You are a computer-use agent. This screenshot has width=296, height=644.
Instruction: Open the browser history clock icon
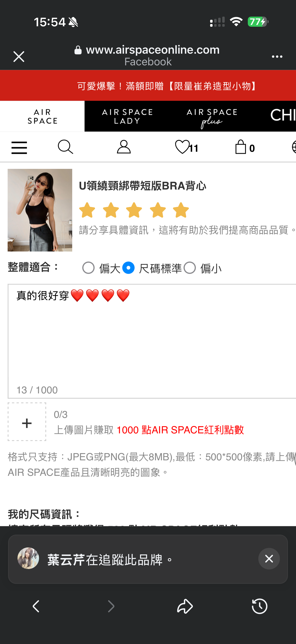pyautogui.click(x=260, y=606)
